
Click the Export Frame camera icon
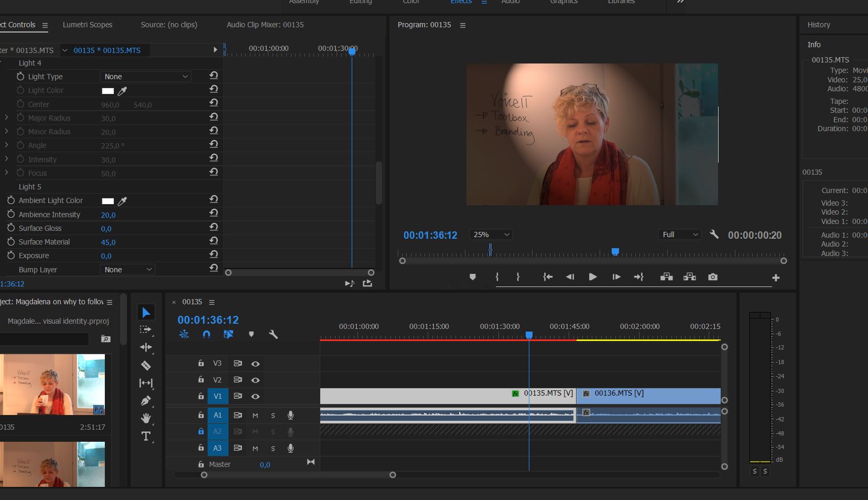712,277
